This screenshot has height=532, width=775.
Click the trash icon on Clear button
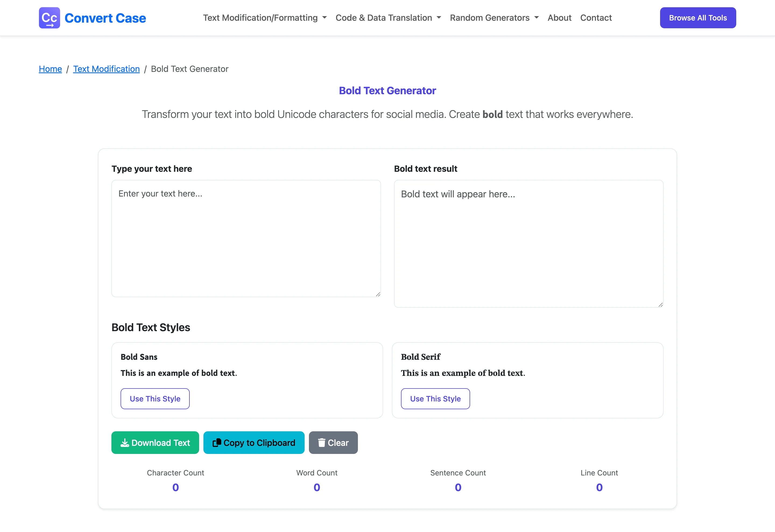(x=322, y=443)
